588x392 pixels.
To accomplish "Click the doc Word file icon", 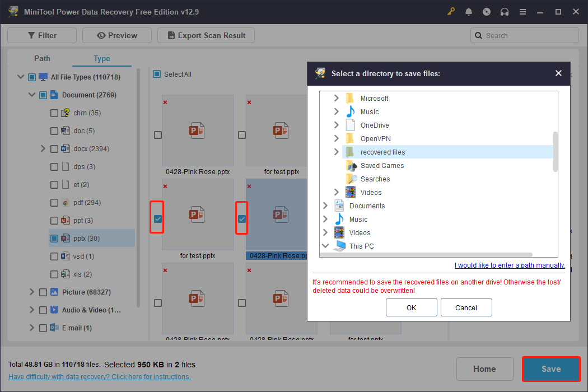I will (x=66, y=130).
